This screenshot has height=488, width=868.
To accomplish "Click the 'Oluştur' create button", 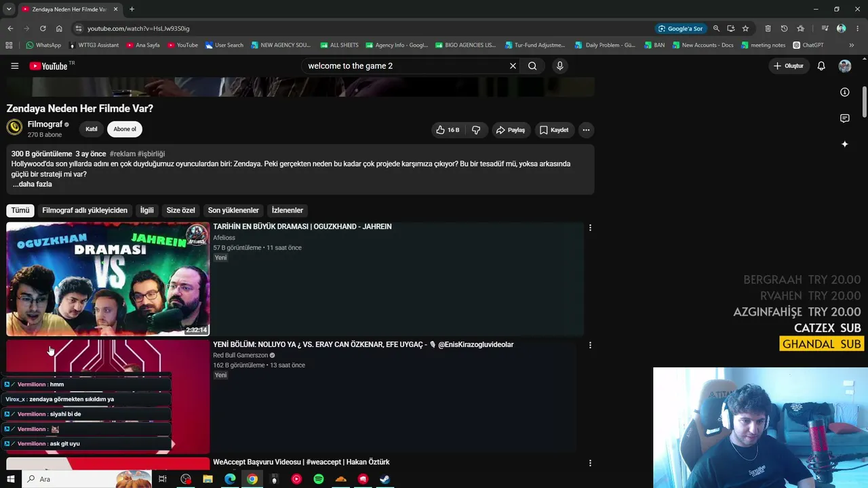I will [x=789, y=66].
